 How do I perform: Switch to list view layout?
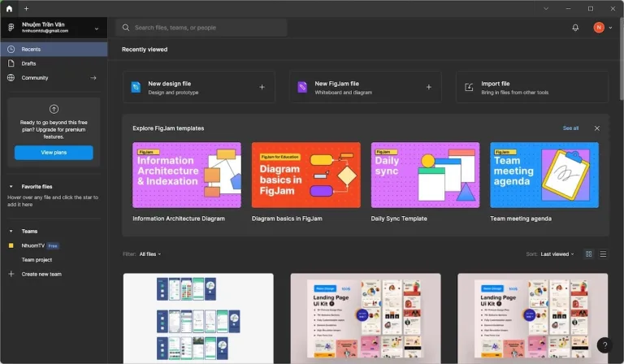tap(603, 254)
